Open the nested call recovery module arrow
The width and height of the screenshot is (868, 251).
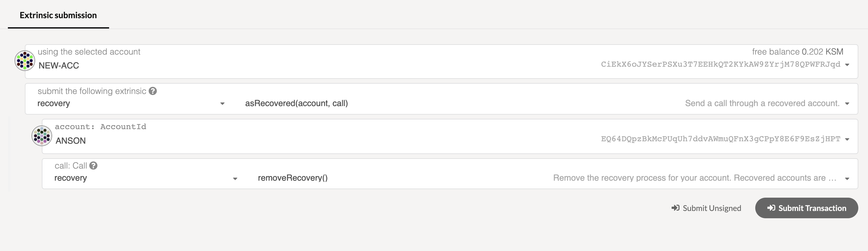pyautogui.click(x=235, y=179)
